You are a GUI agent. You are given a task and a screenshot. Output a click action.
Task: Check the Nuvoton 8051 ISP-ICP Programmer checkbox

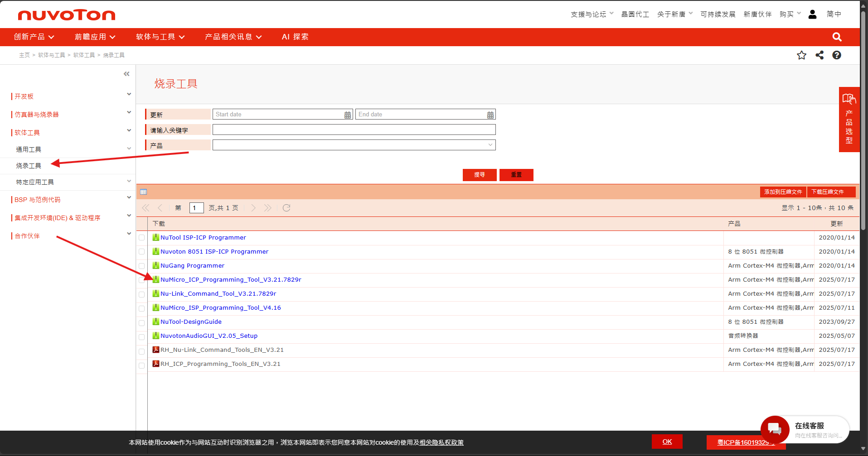coord(142,252)
